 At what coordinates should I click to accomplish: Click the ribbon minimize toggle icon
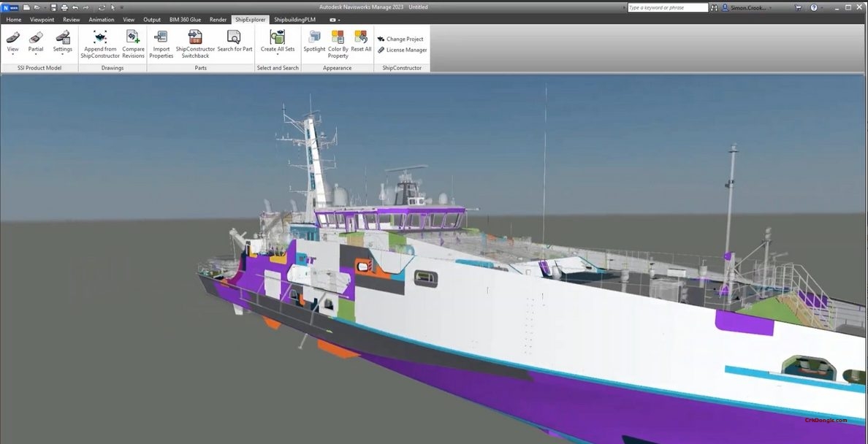[332, 20]
